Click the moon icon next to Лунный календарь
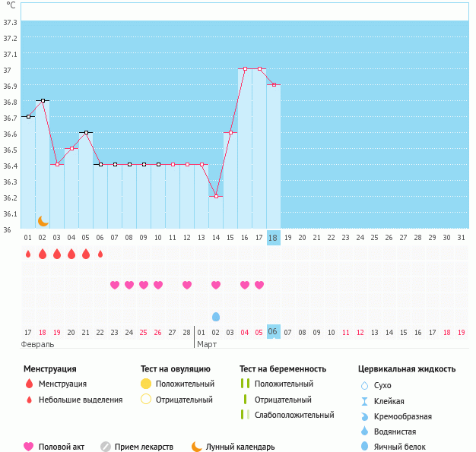Viewport: 476px width, 452px height. coord(197,447)
